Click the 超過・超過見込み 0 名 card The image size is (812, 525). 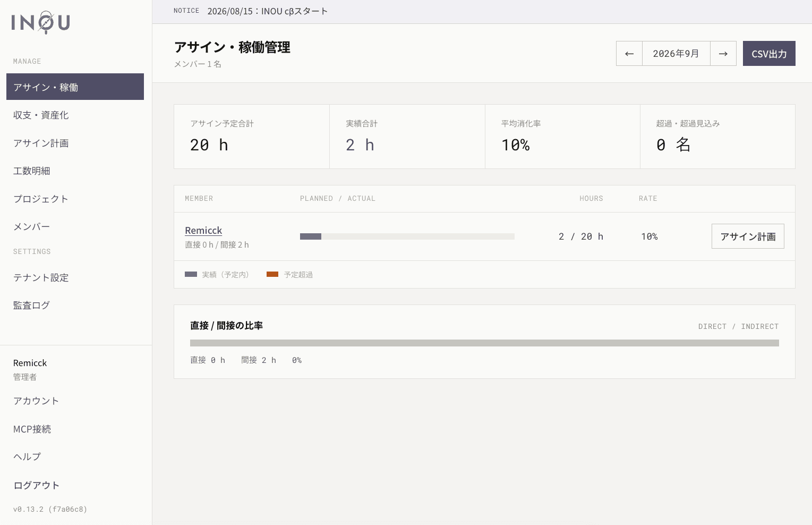coord(717,137)
